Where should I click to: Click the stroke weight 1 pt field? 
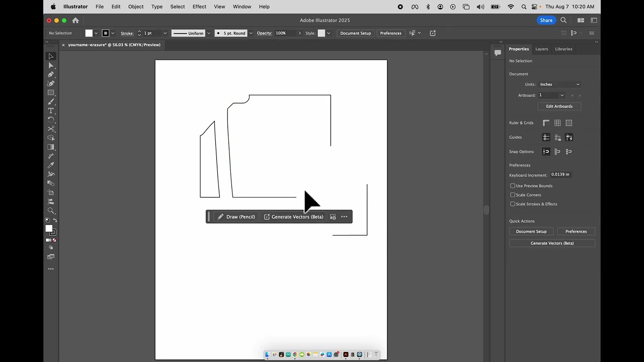151,33
